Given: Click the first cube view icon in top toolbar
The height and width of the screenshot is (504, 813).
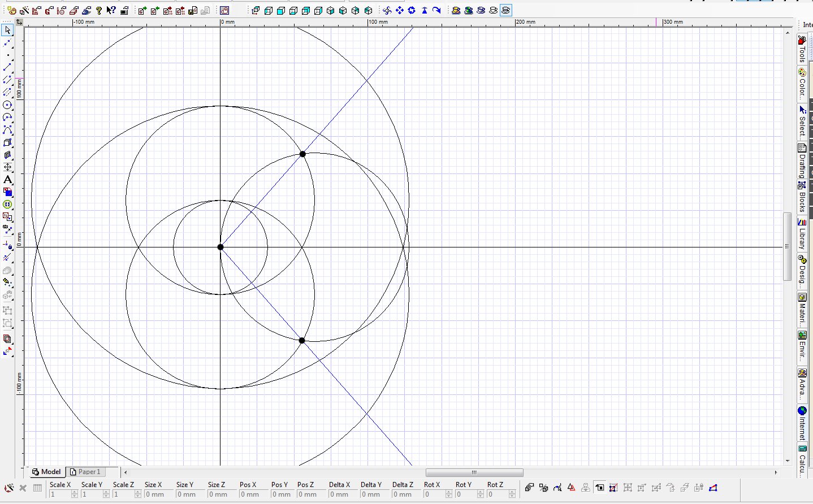Looking at the screenshot, I should pos(256,10).
